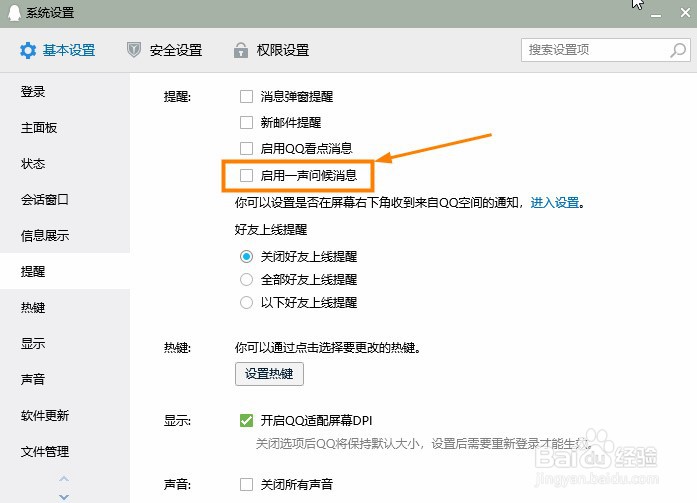Screen dimensions: 697x503
Task: Open the 会话窗口 settings section
Action: point(65,200)
